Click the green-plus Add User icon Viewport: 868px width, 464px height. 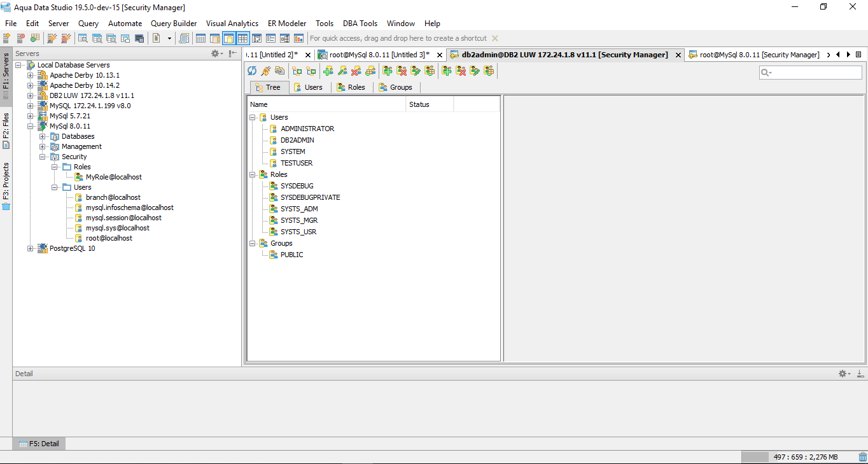pos(328,71)
